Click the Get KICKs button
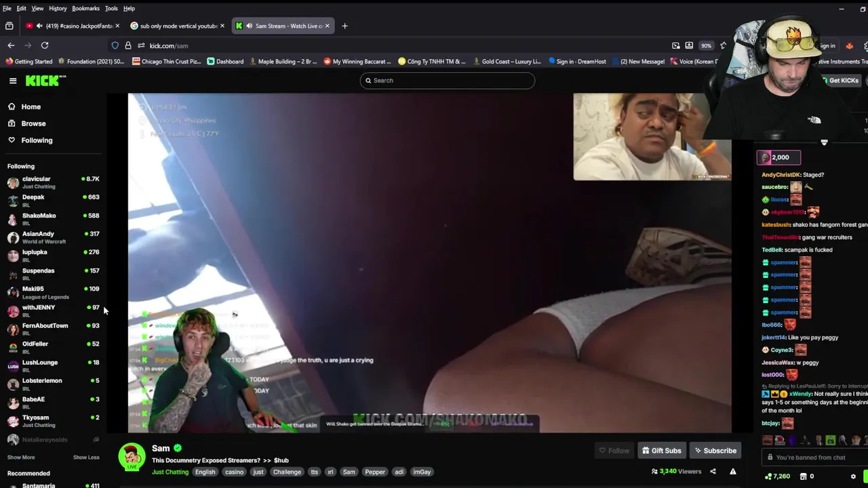Viewport: 868px width, 488px height. (840, 81)
